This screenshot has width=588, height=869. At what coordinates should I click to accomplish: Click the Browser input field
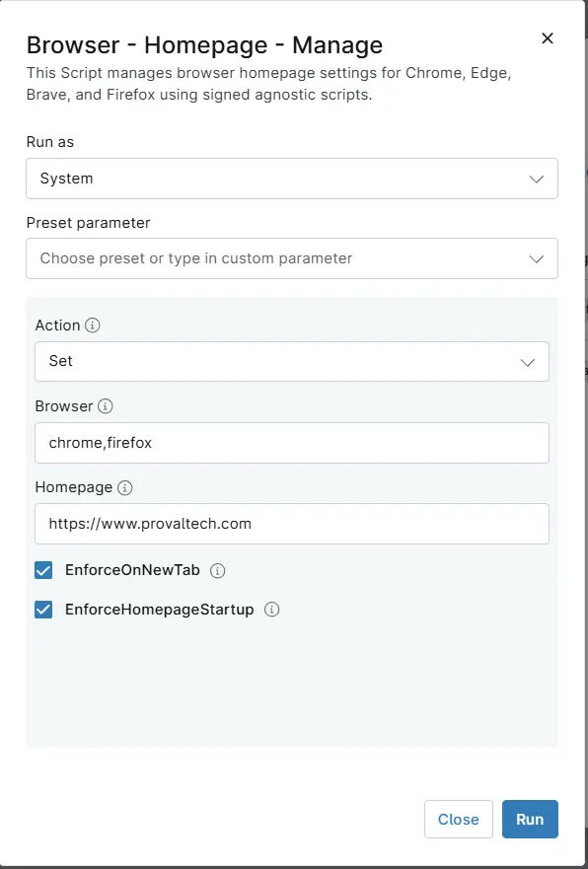[291, 443]
